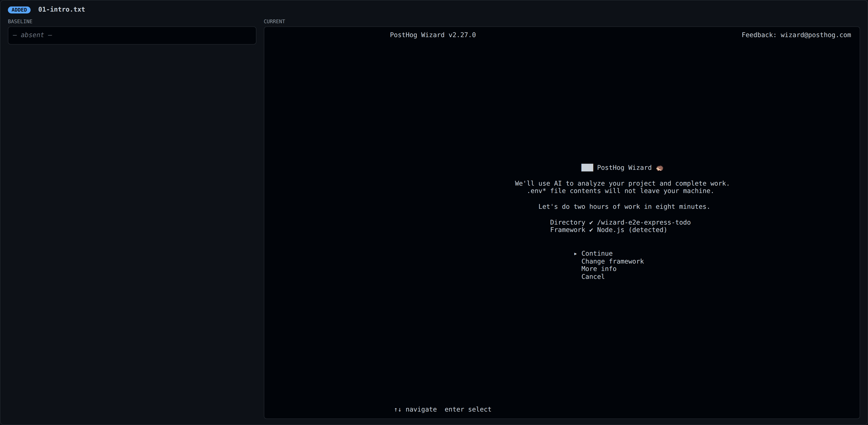Click the 'two hours of work' line
The image size is (868, 425).
point(624,206)
